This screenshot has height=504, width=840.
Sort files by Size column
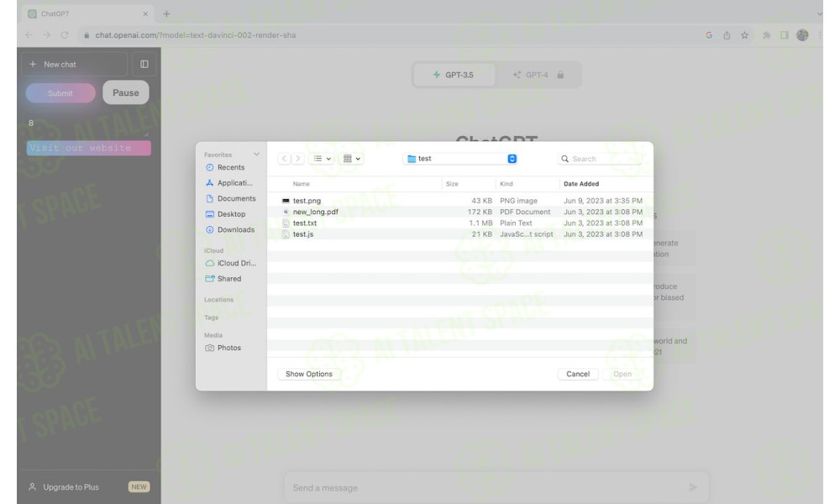click(452, 184)
